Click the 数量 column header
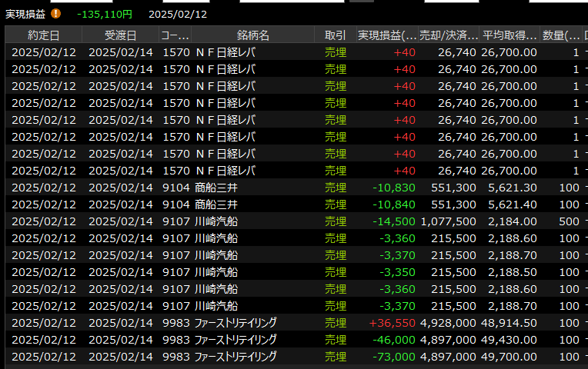 pyautogui.click(x=562, y=35)
